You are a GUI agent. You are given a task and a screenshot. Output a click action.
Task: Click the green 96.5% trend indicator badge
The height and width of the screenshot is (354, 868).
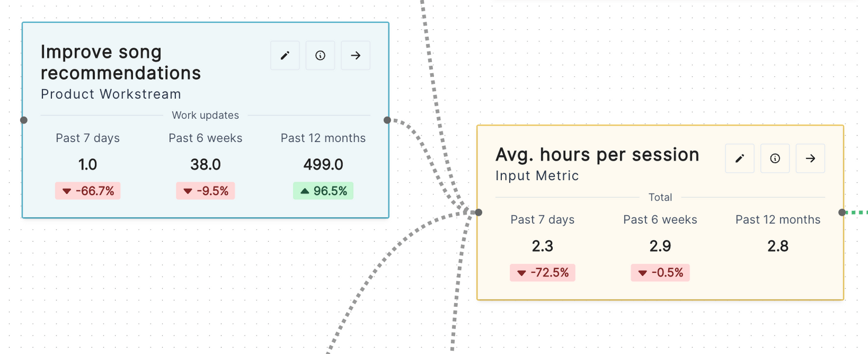pos(323,191)
